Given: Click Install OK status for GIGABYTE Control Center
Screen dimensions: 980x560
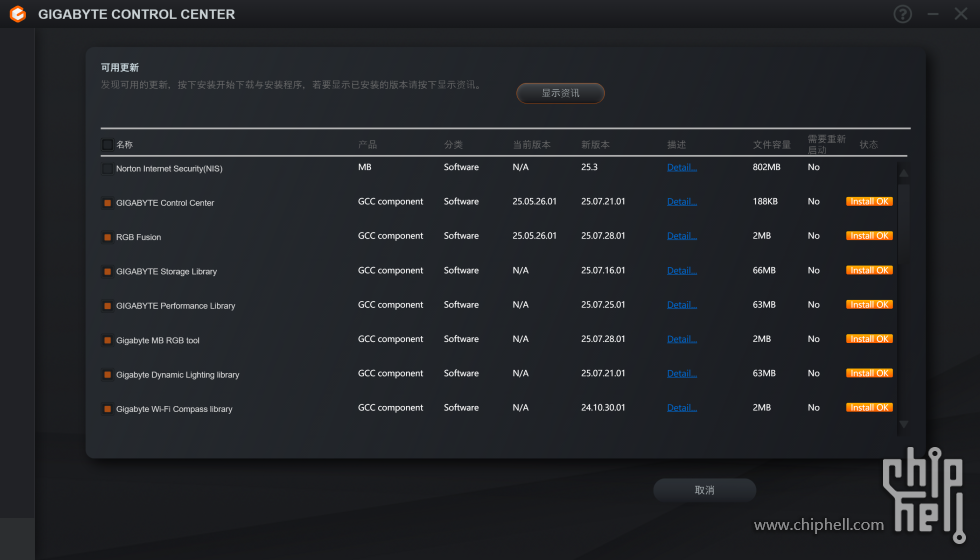Looking at the screenshot, I should [x=869, y=201].
